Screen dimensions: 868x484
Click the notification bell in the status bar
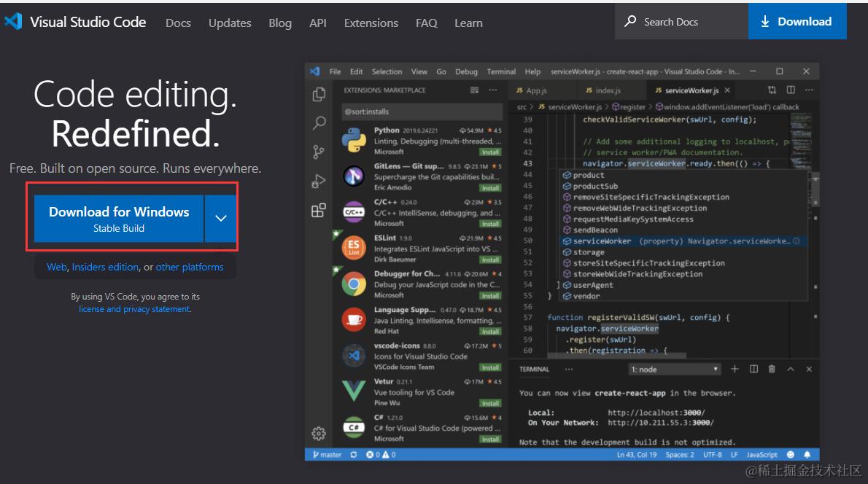(807, 454)
